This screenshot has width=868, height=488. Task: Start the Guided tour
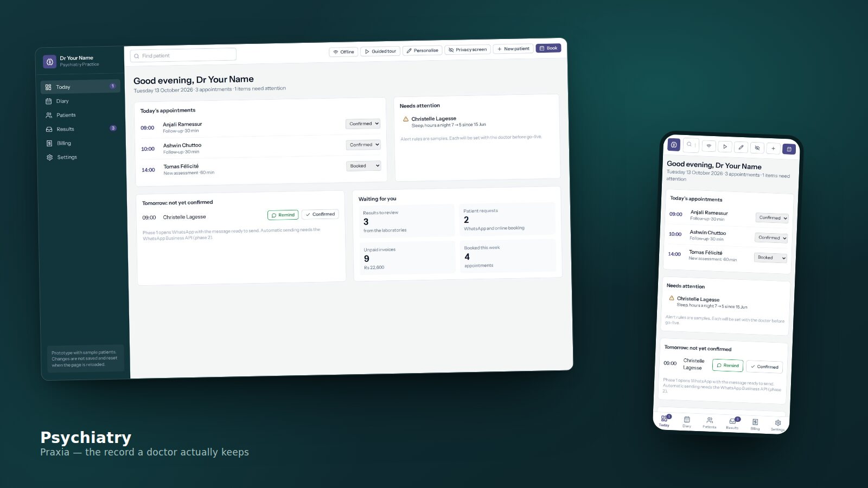[380, 52]
